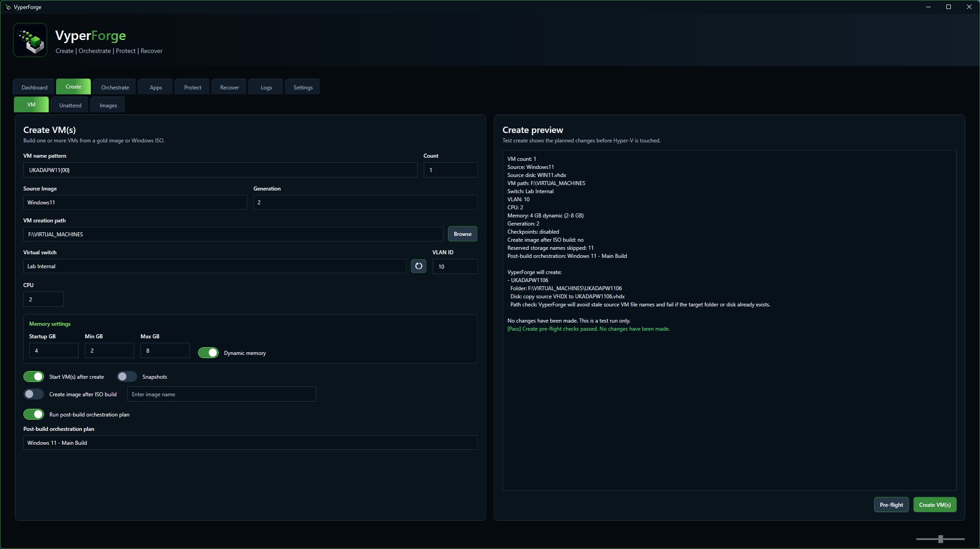The image size is (980, 549).
Task: Enable the Snapshots toggle
Action: [x=127, y=376]
